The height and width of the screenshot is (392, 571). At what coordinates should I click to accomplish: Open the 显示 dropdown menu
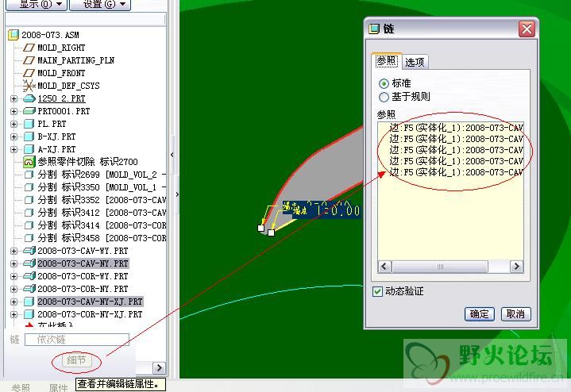click(36, 5)
